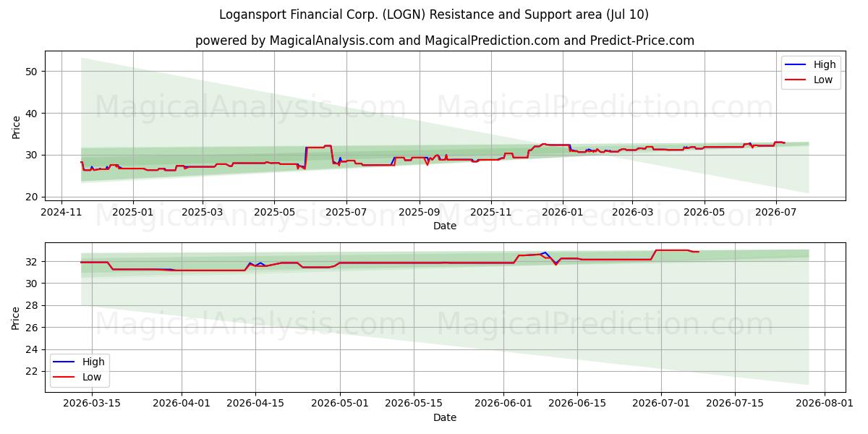Click the '30' y-axis label in the upper chart
Viewport: 868px width, 434px height.
[33, 155]
